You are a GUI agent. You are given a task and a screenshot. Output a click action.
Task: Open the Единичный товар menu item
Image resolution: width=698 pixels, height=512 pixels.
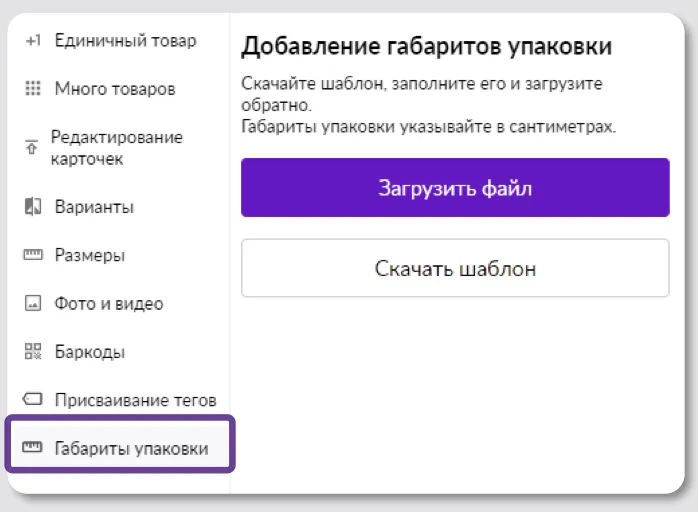coord(125,41)
